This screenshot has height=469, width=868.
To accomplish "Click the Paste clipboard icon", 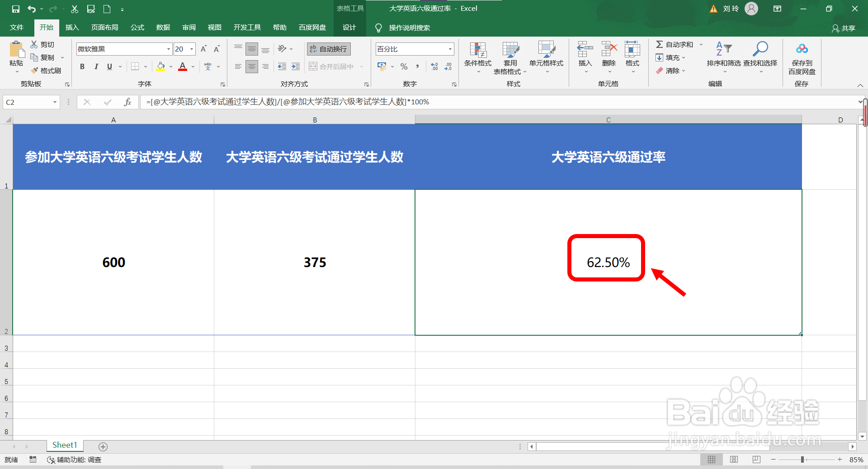I will pos(17,49).
